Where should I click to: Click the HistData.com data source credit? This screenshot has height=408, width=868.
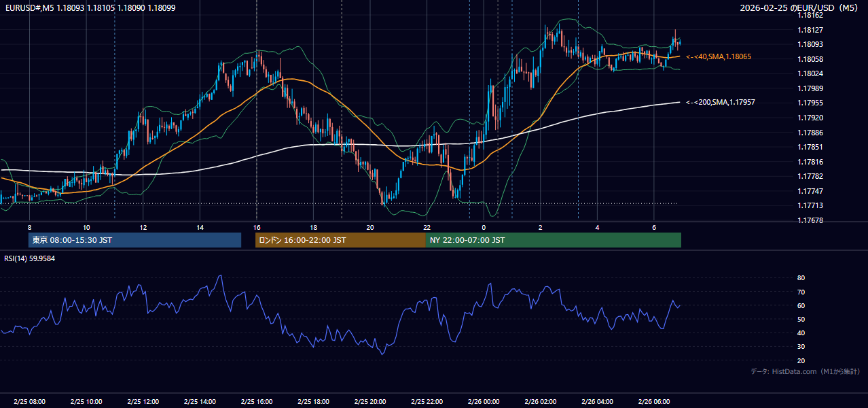coord(806,371)
